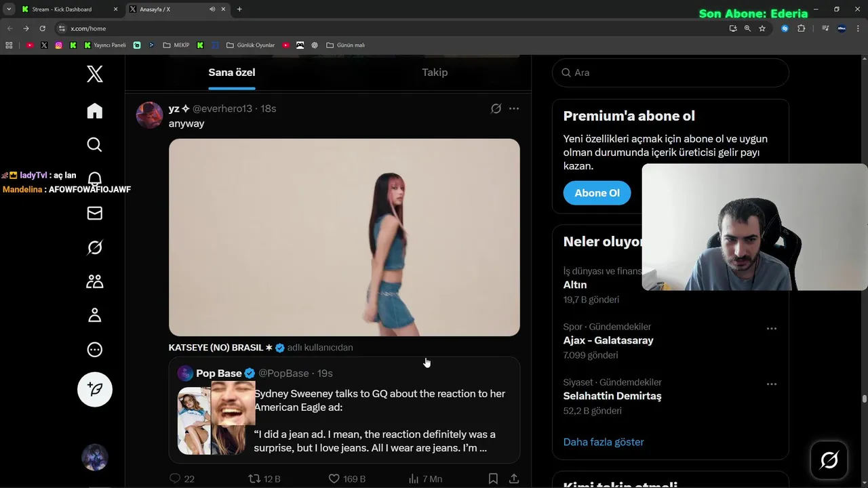868x488 pixels.
Task: Open floating Grok button at bottom right
Action: pos(829,460)
